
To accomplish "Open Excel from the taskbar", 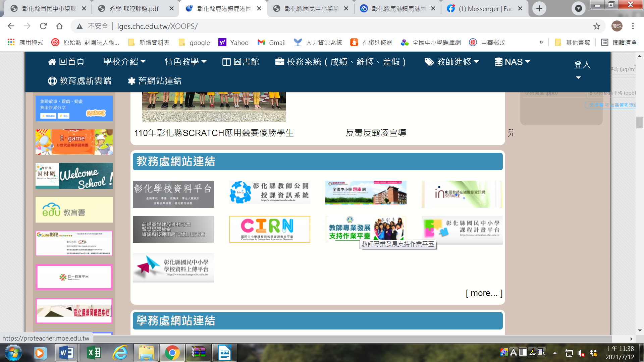I will (x=94, y=353).
